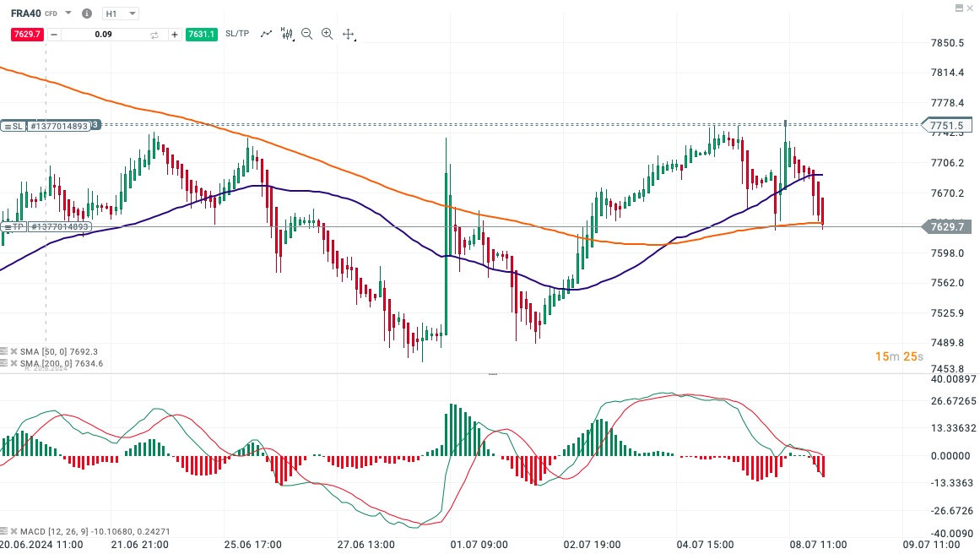Click the 15m 25s candle countdown timer
This screenshot has height=554, width=980.
point(899,356)
